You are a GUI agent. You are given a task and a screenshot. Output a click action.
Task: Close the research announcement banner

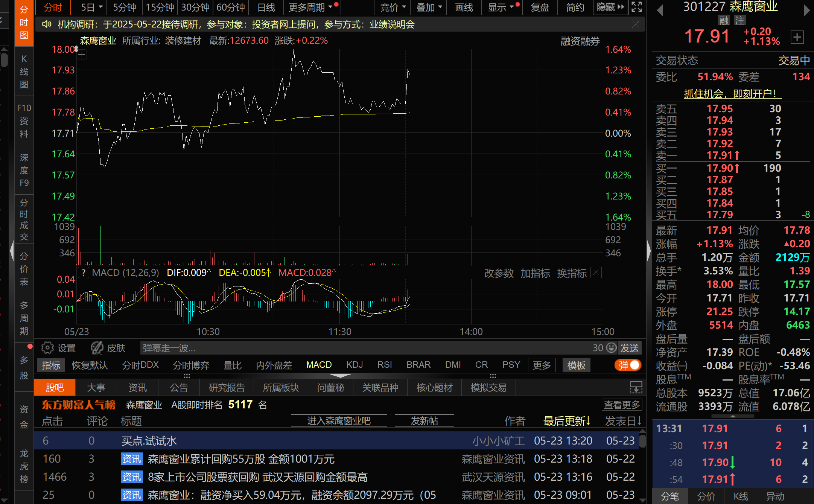coord(636,24)
